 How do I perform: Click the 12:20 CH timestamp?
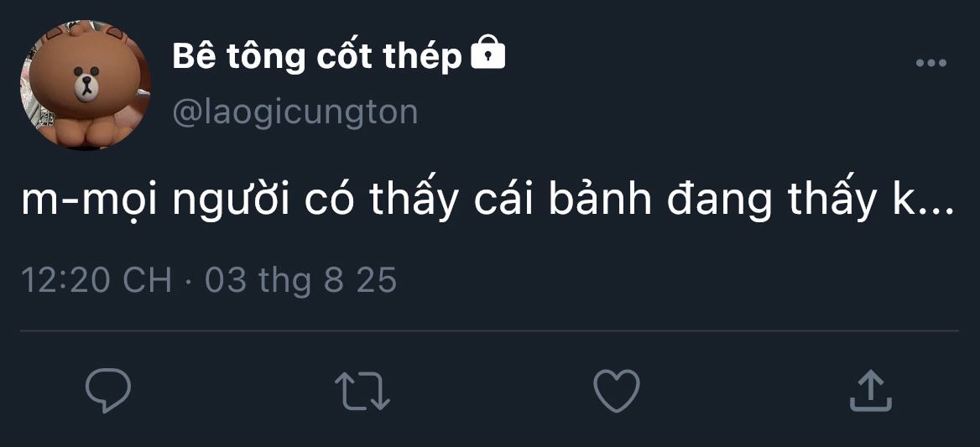coord(96,280)
